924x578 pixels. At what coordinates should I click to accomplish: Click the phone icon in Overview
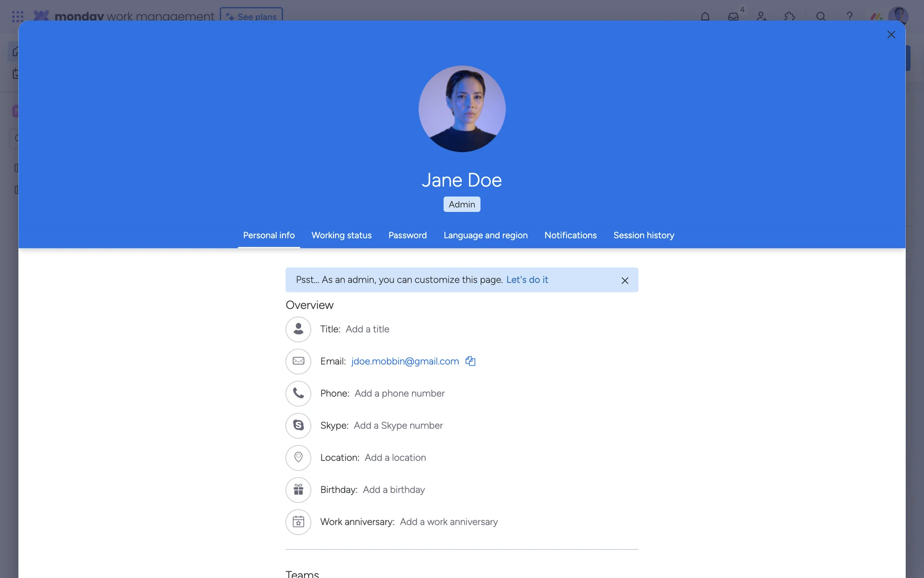pyautogui.click(x=298, y=394)
